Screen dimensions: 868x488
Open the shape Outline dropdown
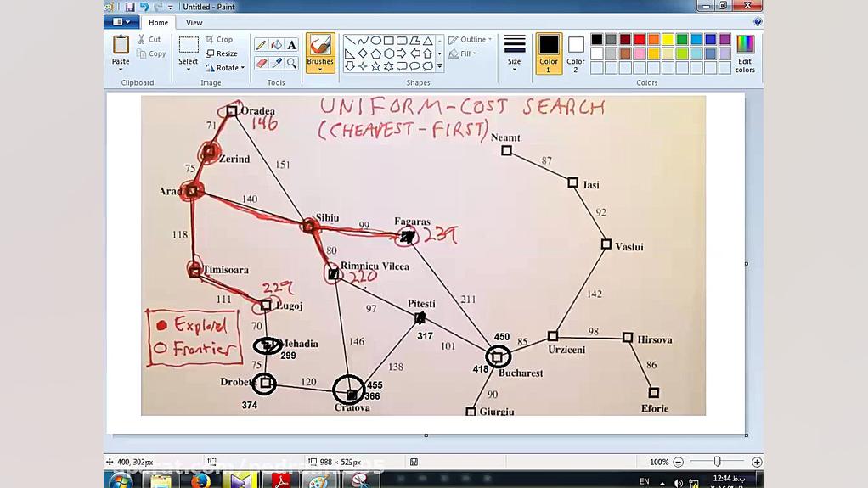pyautogui.click(x=470, y=39)
